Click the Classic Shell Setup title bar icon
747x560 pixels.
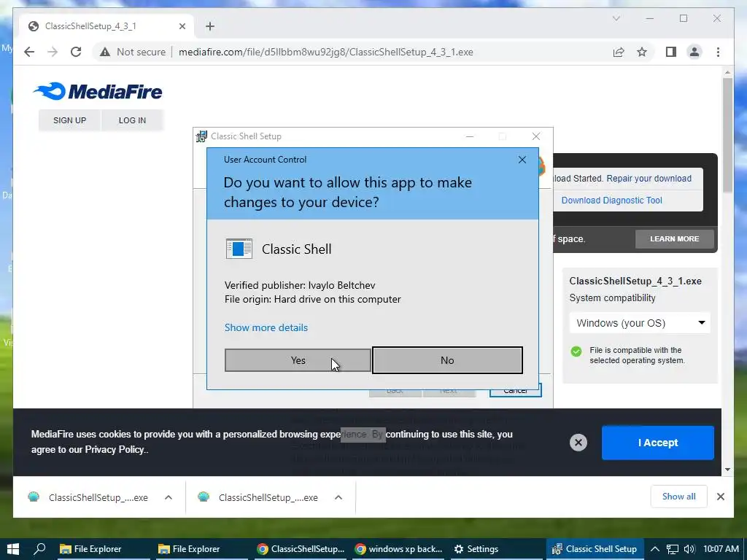[201, 136]
